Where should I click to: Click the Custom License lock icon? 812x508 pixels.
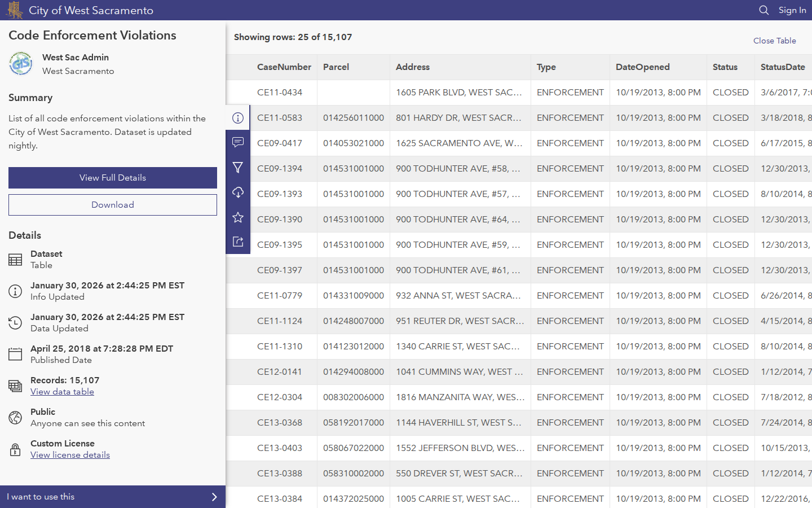[x=15, y=449]
